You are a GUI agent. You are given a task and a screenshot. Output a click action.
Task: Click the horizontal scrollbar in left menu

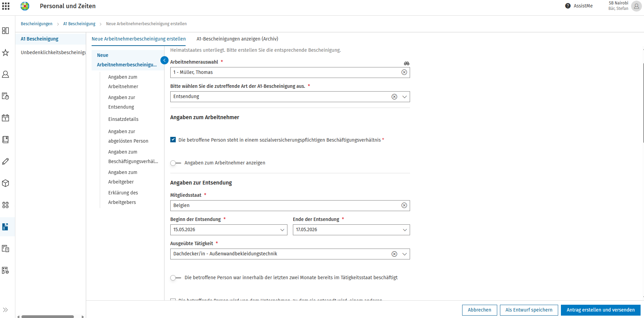[x=48, y=317]
